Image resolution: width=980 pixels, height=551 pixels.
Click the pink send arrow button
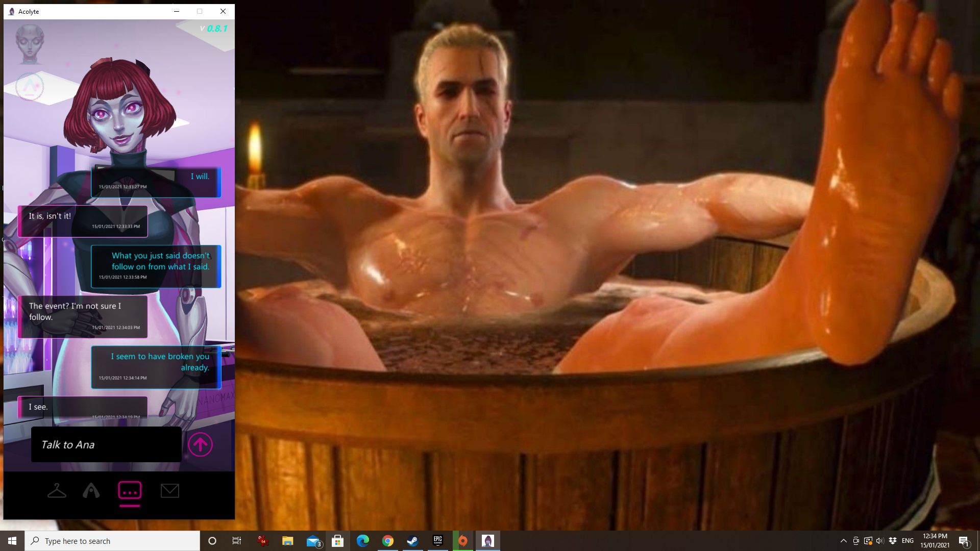coord(200,444)
